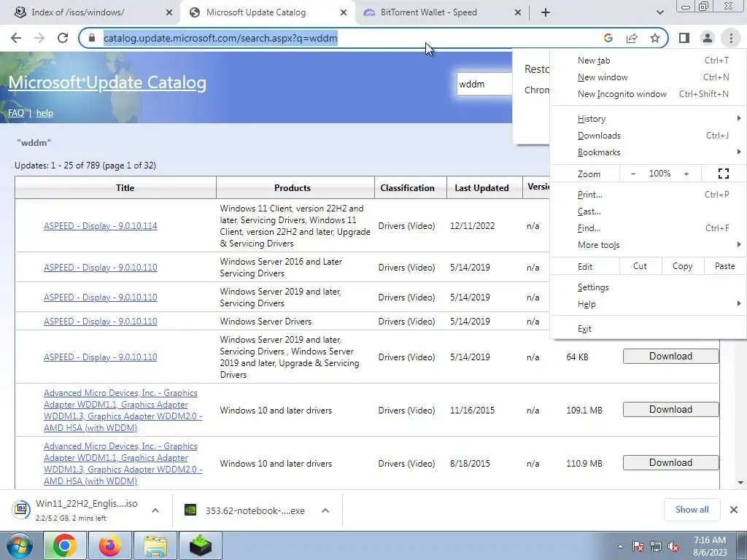The width and height of the screenshot is (747, 560).
Task: Click the address bar URL
Action: [x=220, y=38]
